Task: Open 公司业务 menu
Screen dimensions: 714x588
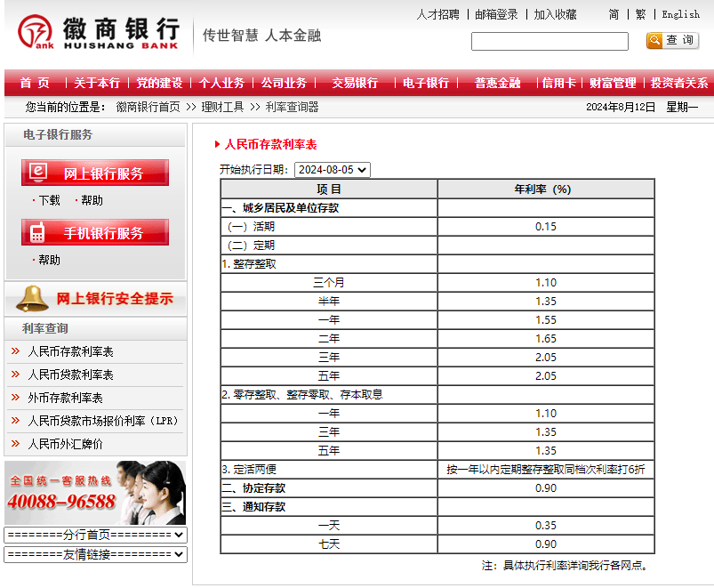Action: (284, 83)
